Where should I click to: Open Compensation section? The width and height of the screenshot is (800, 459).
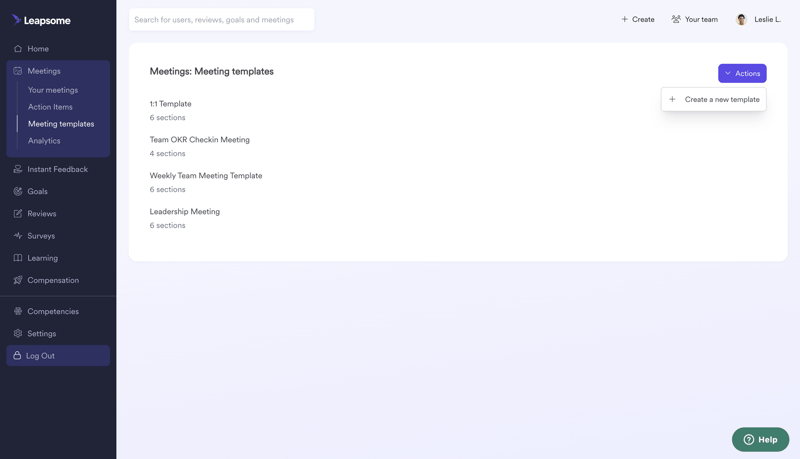(53, 280)
